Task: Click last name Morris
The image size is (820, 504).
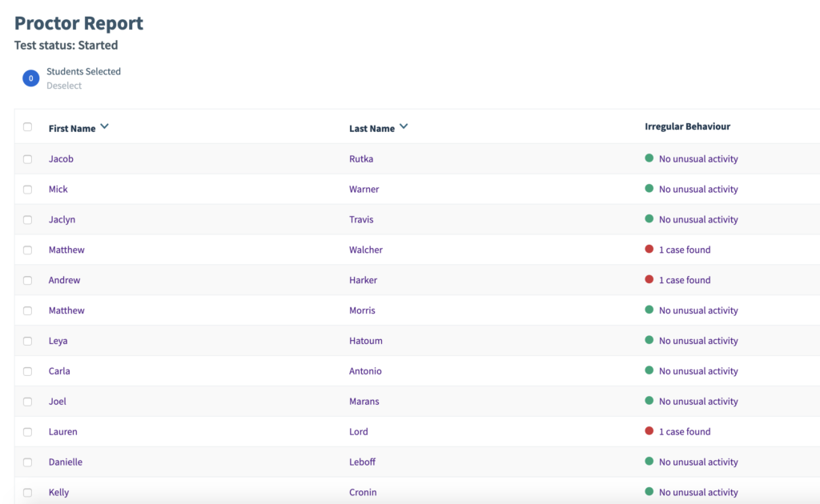Action: [362, 310]
